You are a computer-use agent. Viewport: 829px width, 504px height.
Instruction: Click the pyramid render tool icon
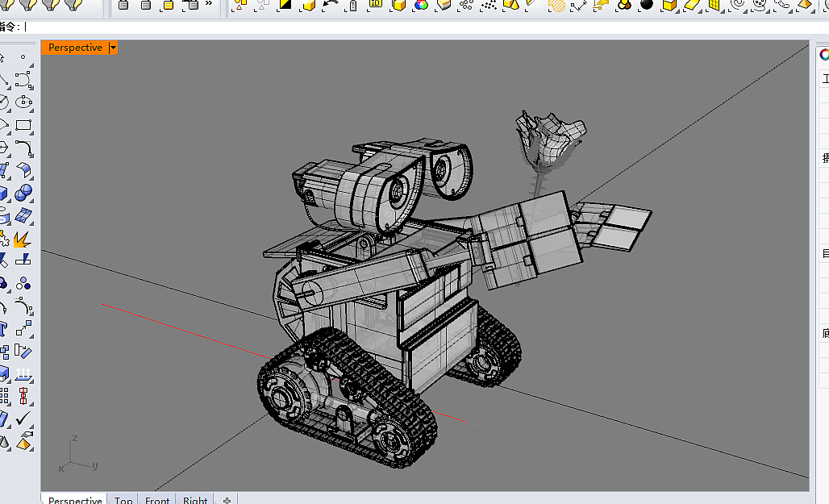click(24, 442)
